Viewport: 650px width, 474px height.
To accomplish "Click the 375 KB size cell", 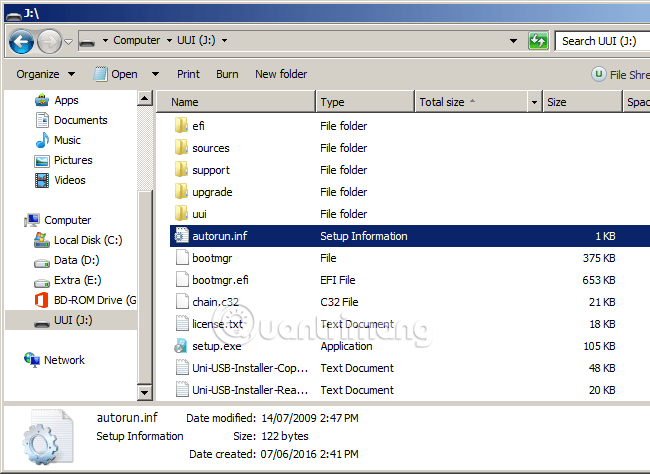I will pos(599,258).
